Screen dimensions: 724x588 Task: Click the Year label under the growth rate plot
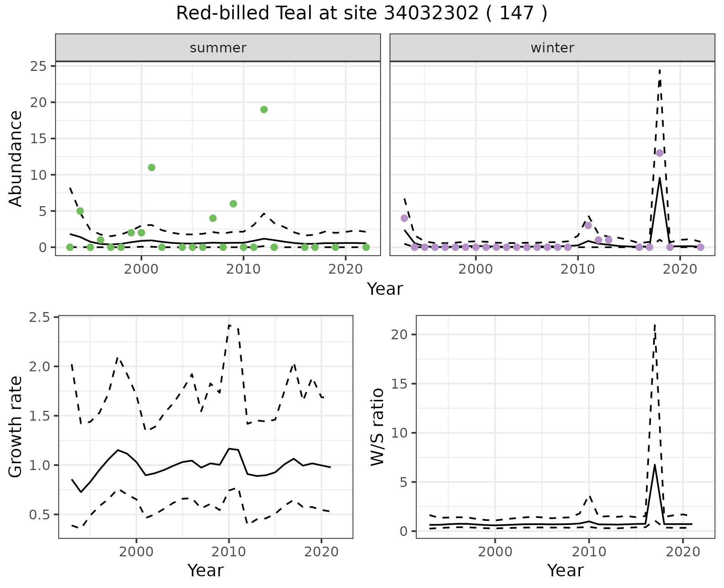(206, 570)
